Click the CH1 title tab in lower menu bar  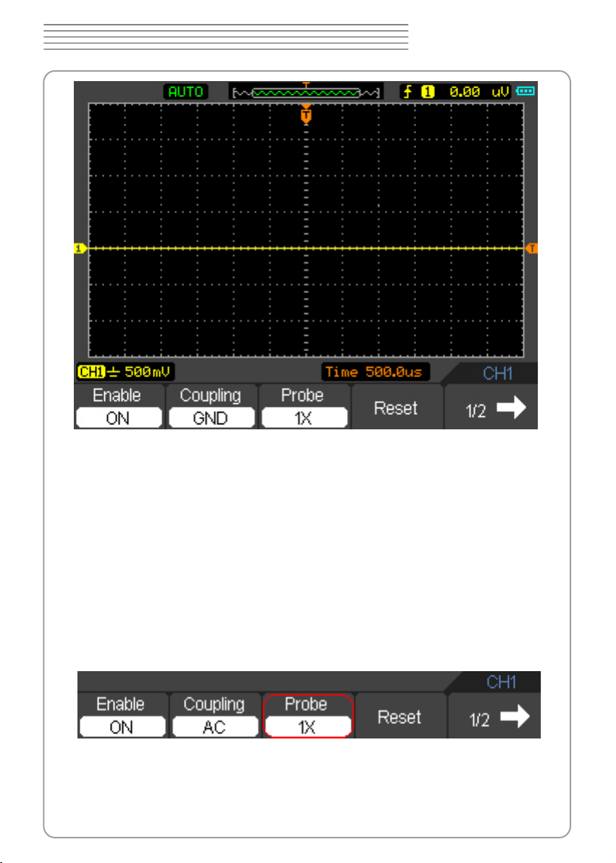click(501, 682)
